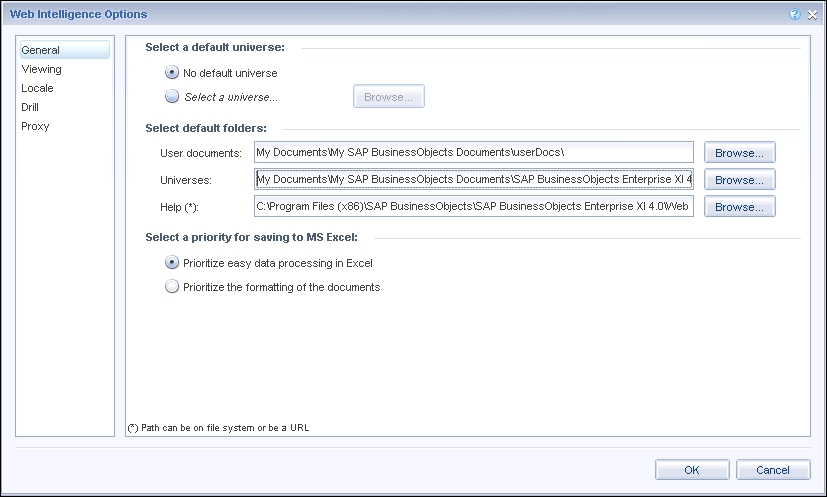Browse for the User documents folder
Screen dimensions: 827x497
(739, 153)
